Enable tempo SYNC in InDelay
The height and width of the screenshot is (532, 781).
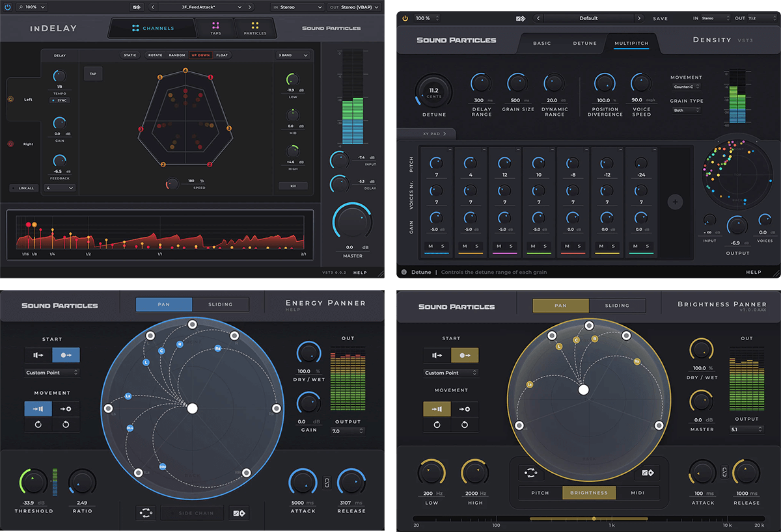click(59, 100)
